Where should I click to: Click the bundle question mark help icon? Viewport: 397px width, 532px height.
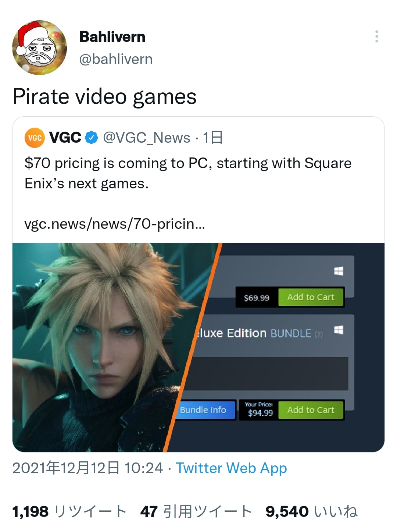tap(319, 334)
